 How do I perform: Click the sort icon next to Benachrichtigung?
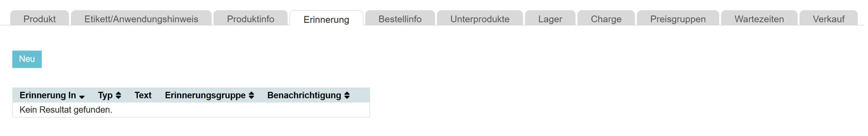(x=347, y=95)
